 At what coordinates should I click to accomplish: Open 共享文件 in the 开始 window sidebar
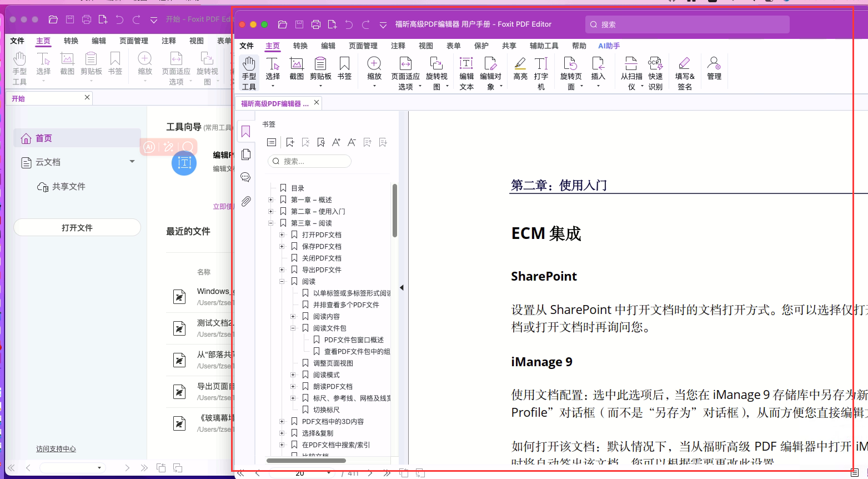(x=61, y=187)
